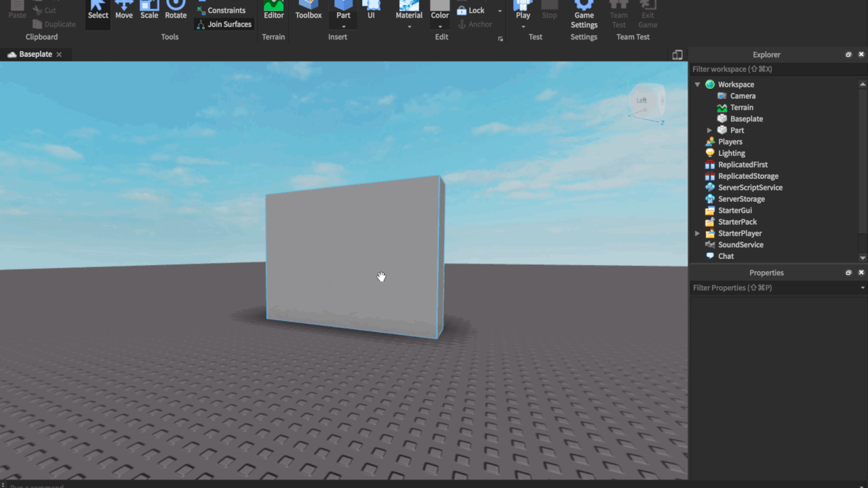Undock the Explorer panel
The image size is (868, 488).
coord(848,54)
